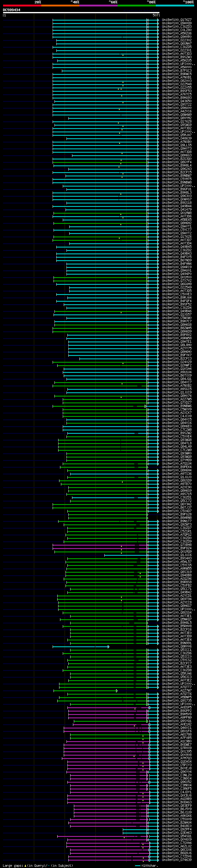The image size is (197, 868).
Task: Click hit label UniRef100_B9NBW6
Action: point(176,406)
